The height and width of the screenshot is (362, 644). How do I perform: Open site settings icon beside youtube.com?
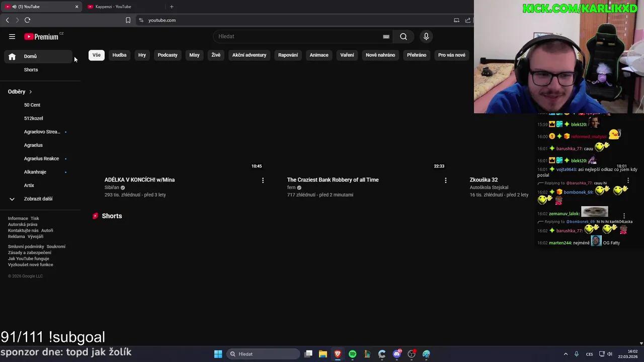(x=141, y=20)
